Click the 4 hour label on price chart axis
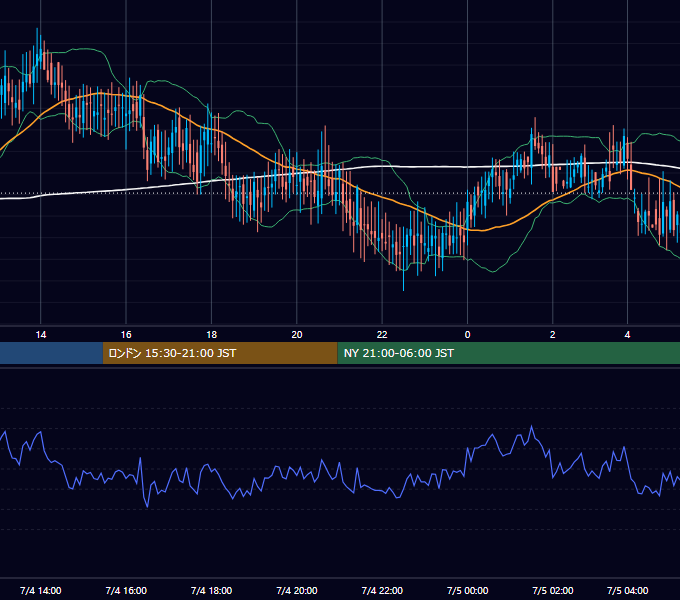The image size is (680, 600). (627, 335)
